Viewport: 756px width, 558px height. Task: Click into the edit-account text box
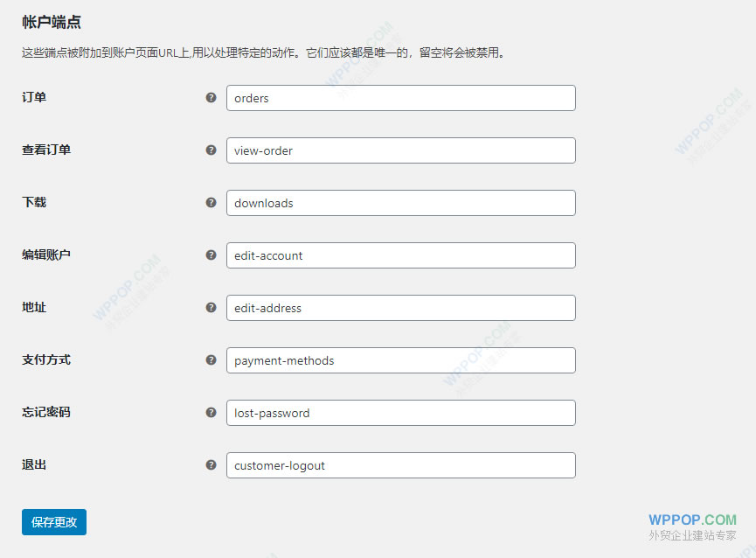pyautogui.click(x=400, y=255)
